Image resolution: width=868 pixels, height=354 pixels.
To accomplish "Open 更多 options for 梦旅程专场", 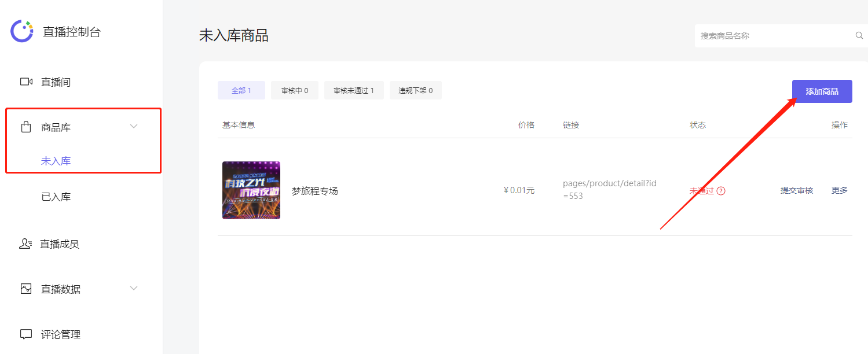I will tap(840, 190).
